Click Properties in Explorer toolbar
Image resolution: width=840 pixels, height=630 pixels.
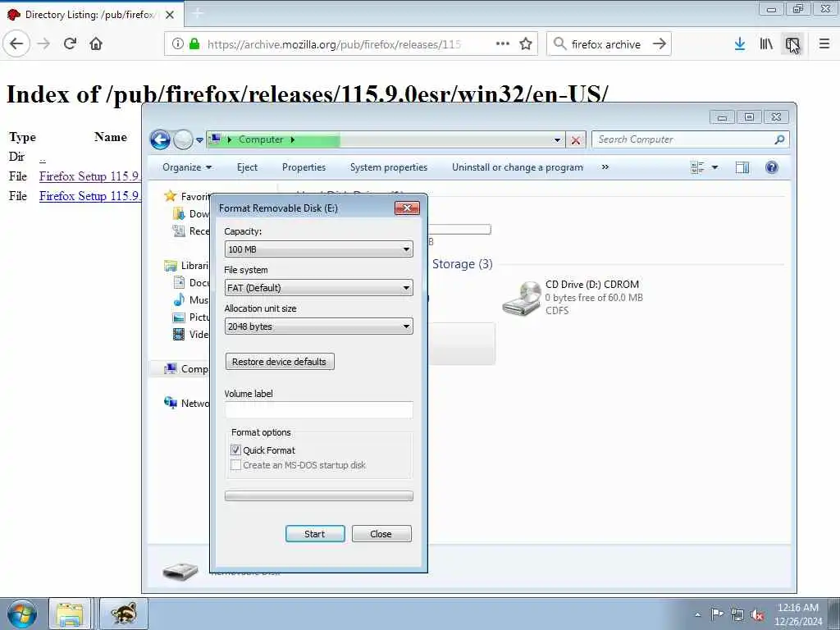304,167
